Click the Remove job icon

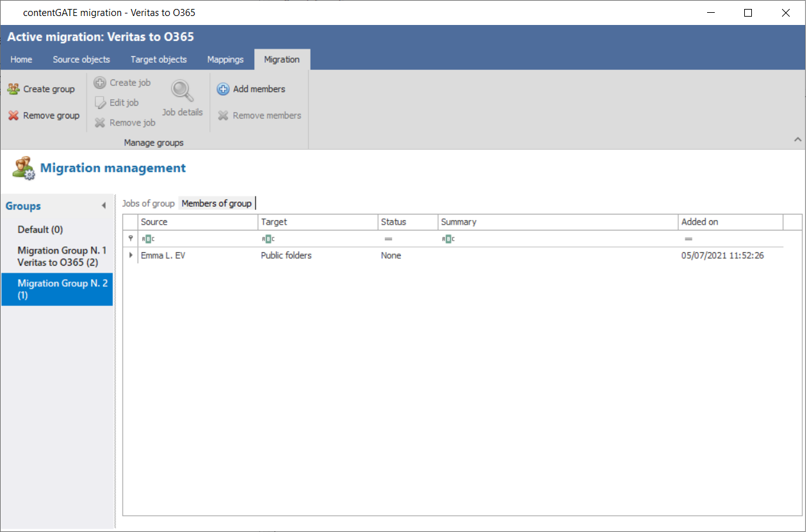tap(100, 123)
